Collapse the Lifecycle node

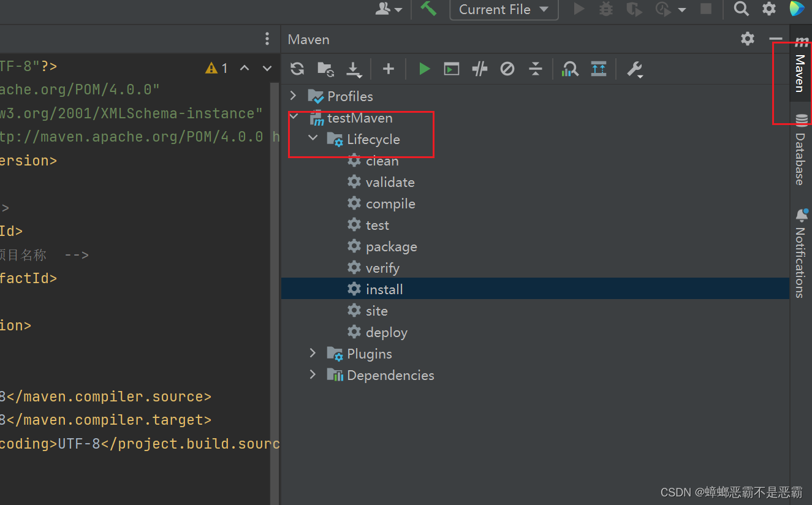pos(313,139)
